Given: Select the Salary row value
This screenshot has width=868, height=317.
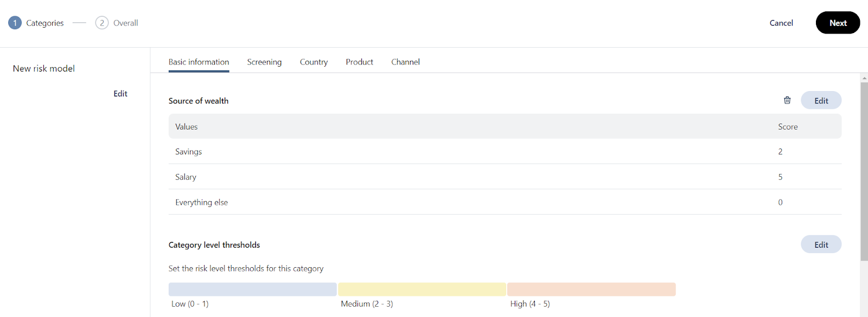Looking at the screenshot, I should pos(186,177).
